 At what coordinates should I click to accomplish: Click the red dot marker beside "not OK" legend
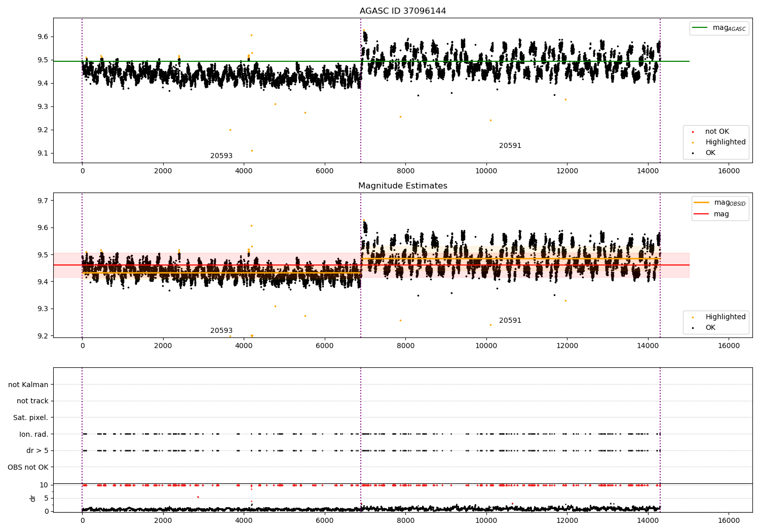693,132
